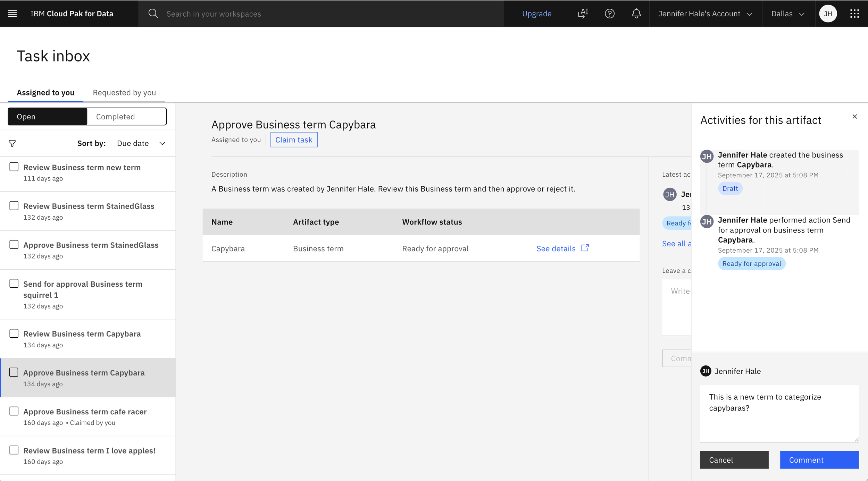This screenshot has width=868, height=481.
Task: Open the help question mark icon
Action: coord(609,14)
